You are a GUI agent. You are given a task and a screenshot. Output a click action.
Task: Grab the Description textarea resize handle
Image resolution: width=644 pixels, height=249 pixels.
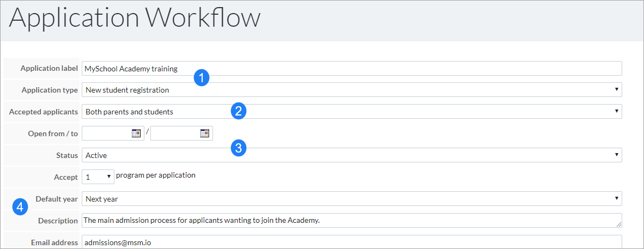point(619,224)
